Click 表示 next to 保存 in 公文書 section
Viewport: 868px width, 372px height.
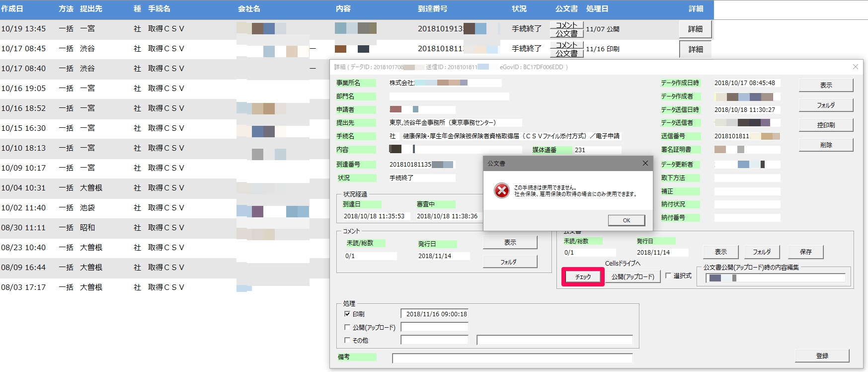[x=720, y=252]
